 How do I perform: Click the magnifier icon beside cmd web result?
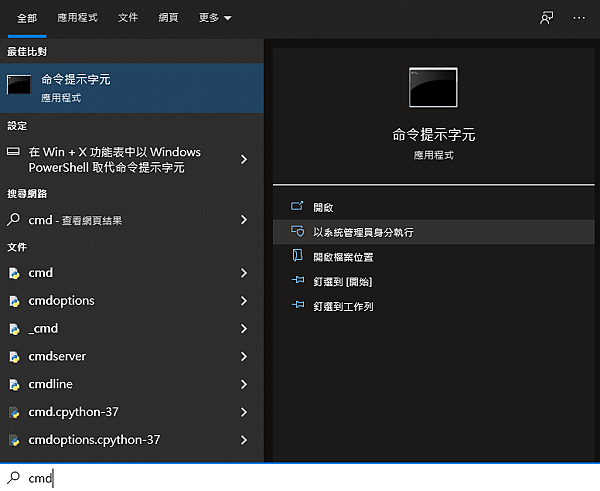pos(13,220)
